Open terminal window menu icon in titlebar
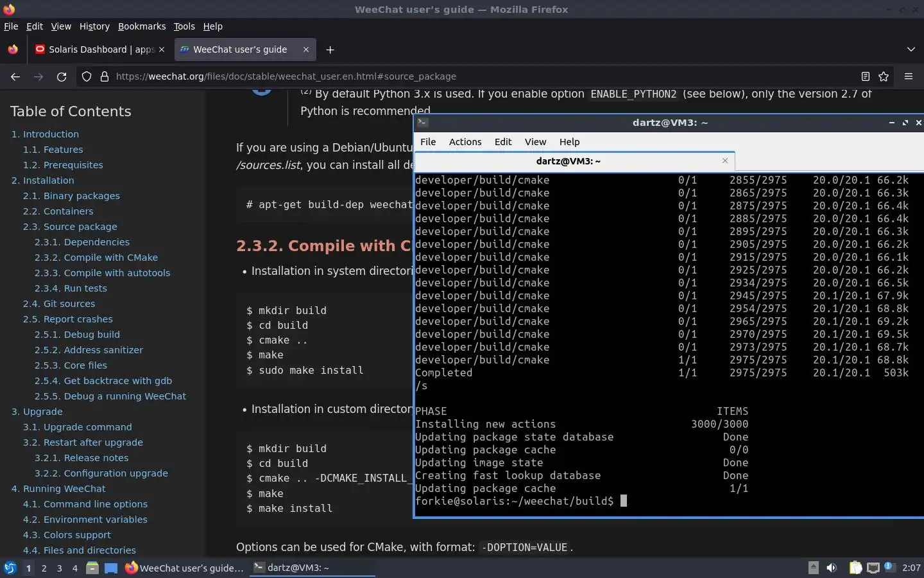The width and height of the screenshot is (924, 578). 422,122
